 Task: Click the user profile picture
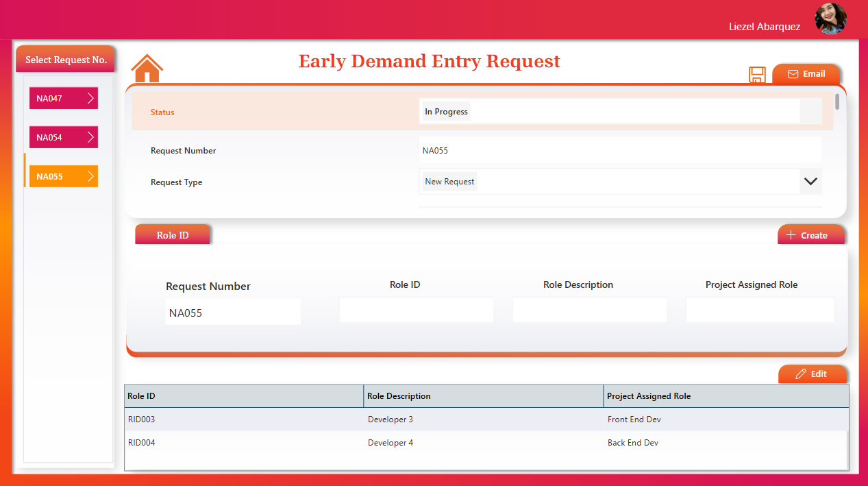click(x=830, y=19)
